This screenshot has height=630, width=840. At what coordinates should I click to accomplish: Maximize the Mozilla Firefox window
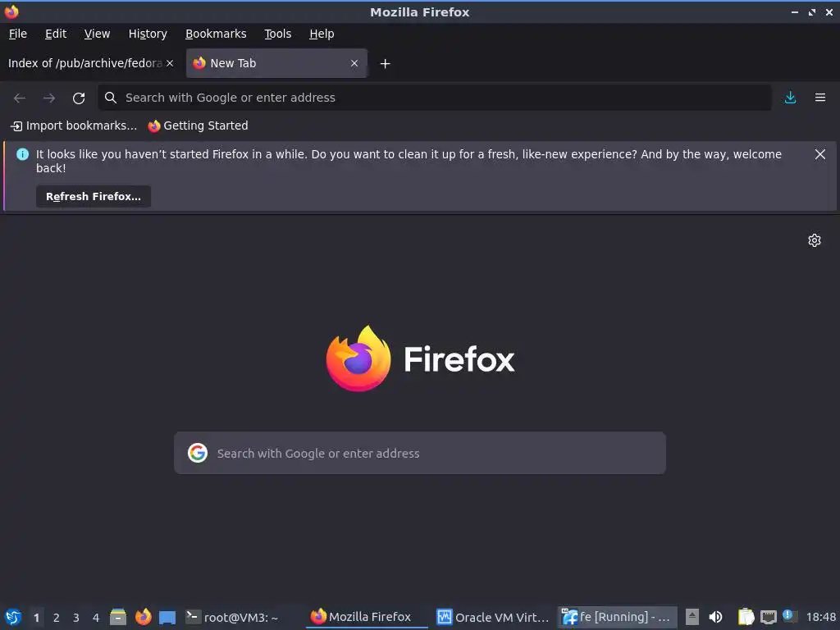tap(812, 11)
